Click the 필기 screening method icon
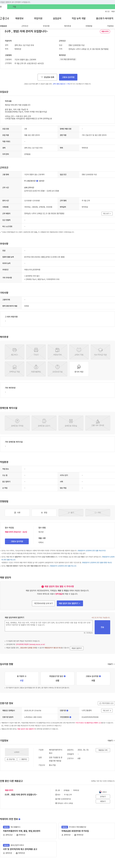The width and height of the screenshot is (115, 868). [71, 513]
